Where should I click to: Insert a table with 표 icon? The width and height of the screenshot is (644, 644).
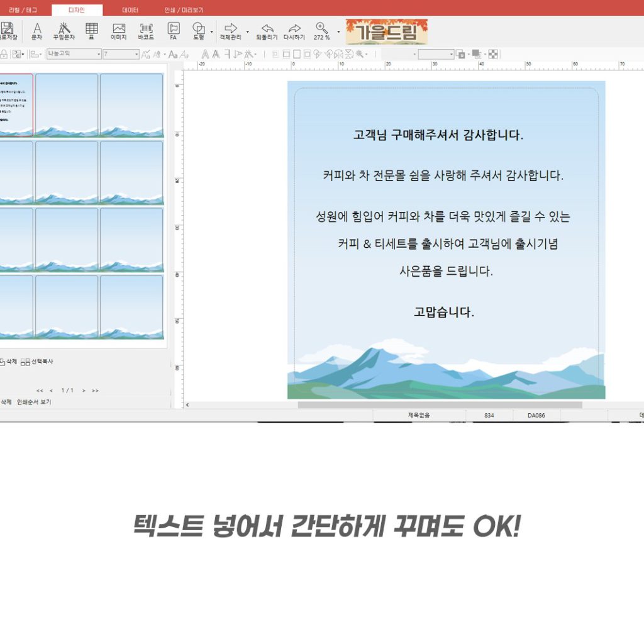coord(92,31)
